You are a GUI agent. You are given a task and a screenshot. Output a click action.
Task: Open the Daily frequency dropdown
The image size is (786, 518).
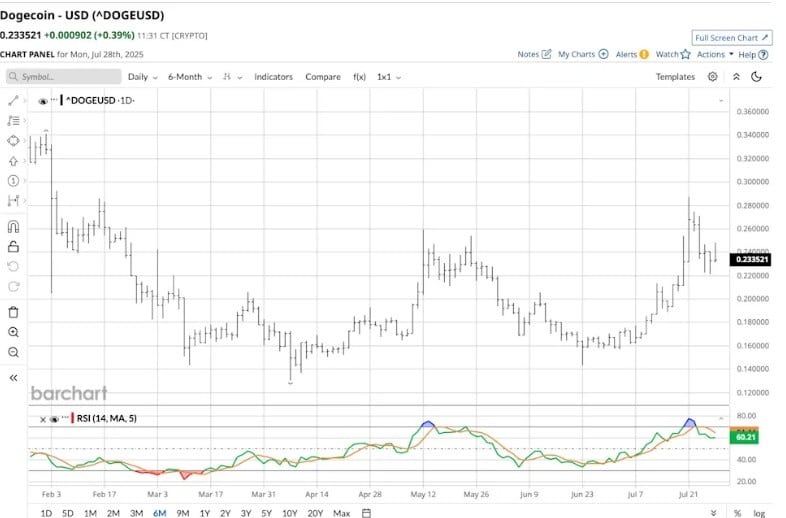point(142,77)
